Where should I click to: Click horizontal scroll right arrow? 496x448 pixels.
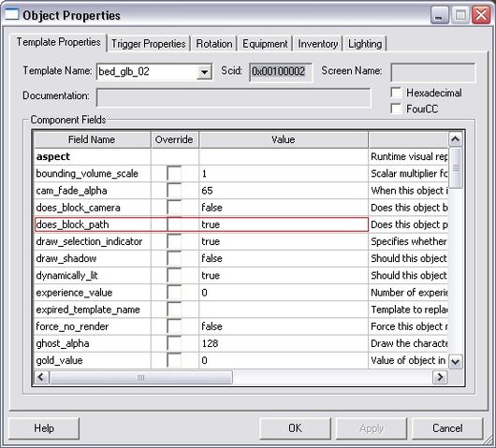click(440, 377)
